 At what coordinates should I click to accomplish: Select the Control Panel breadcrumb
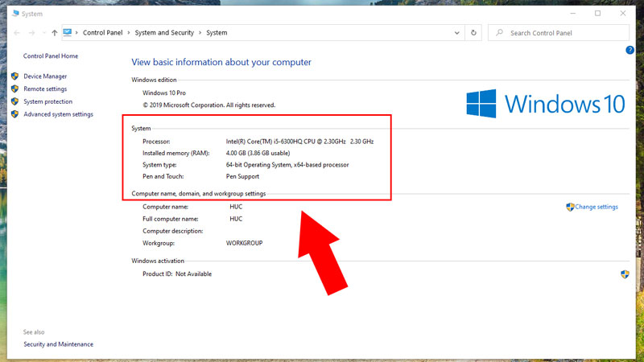tap(103, 33)
